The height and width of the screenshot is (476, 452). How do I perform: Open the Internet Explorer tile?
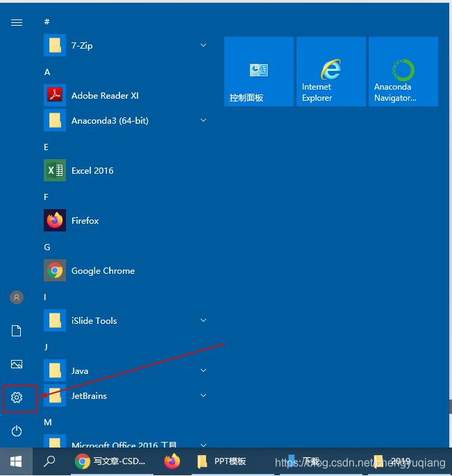coord(331,72)
